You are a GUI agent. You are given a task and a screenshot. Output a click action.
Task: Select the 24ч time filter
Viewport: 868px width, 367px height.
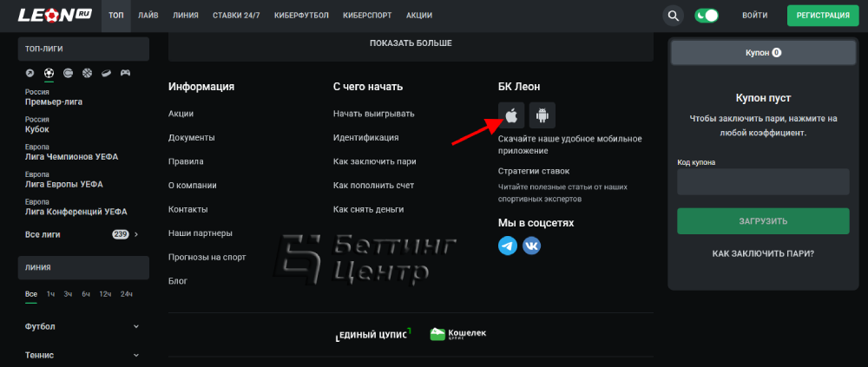tap(126, 294)
